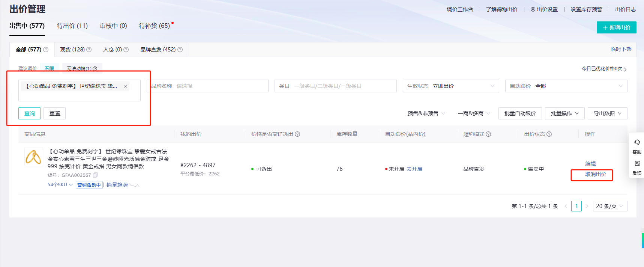Expand the 54个SKU list
Image resolution: width=644 pixels, height=267 pixels.
(x=60, y=185)
